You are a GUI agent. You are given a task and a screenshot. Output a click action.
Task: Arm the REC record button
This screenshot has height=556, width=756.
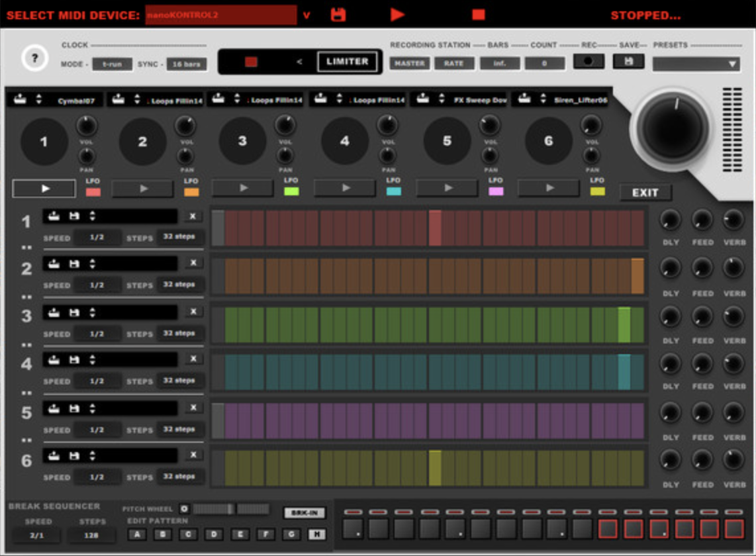(x=589, y=62)
